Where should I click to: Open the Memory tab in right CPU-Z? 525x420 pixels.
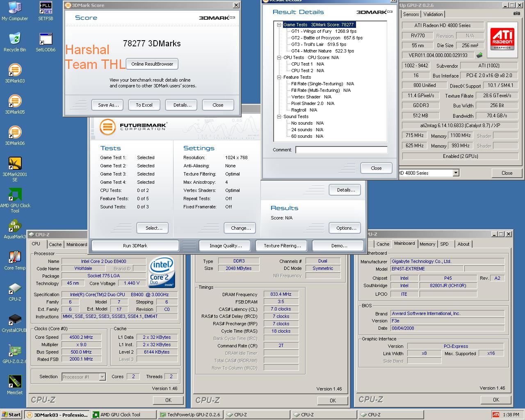[427, 244]
